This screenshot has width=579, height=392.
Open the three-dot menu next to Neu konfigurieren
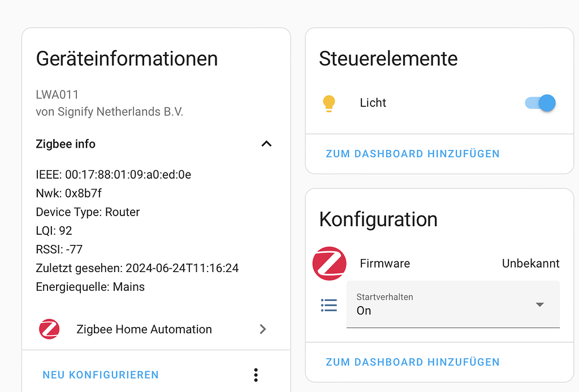[x=256, y=374]
